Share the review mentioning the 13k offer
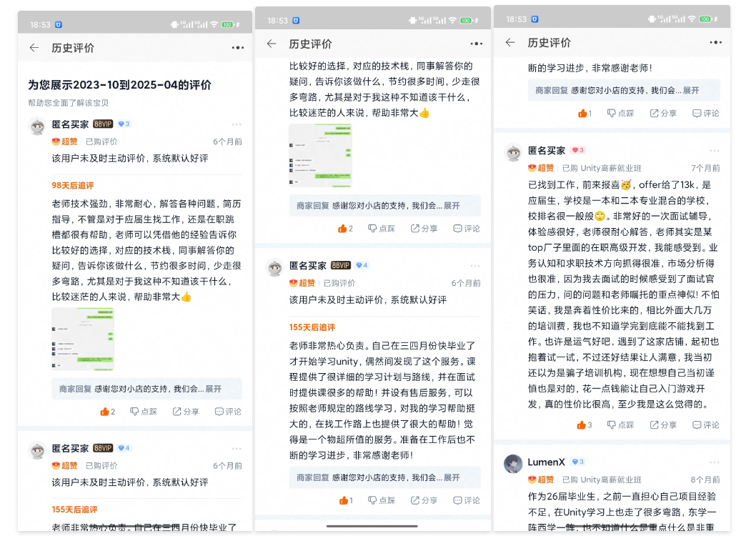The height and width of the screenshot is (536, 756). click(662, 425)
